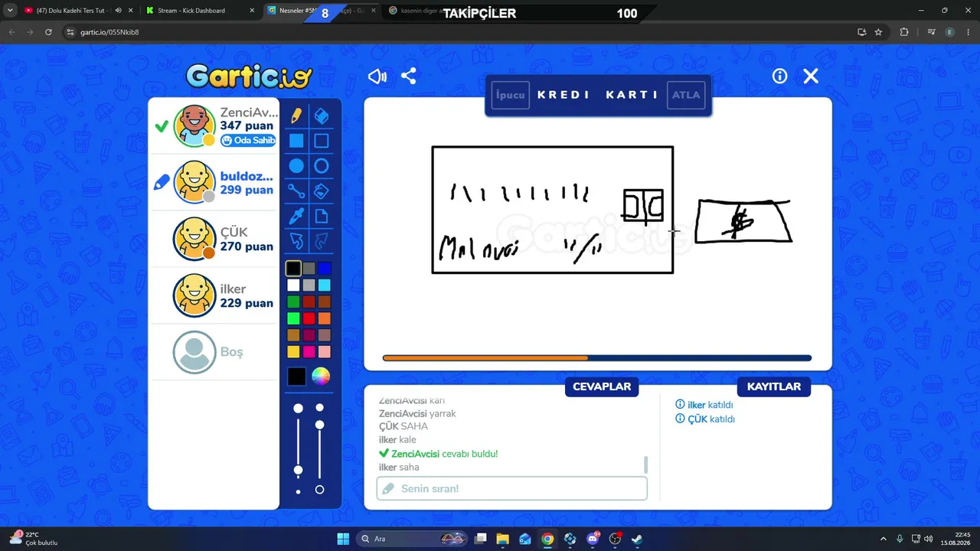Focus the 'Senin sıran!' answer input
Screen dimensions: 980x551
512,488
